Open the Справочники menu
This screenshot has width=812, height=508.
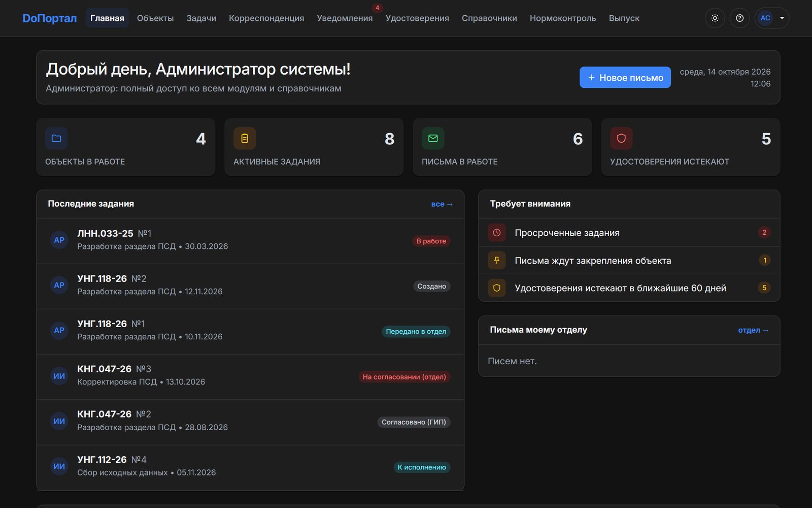click(x=489, y=18)
